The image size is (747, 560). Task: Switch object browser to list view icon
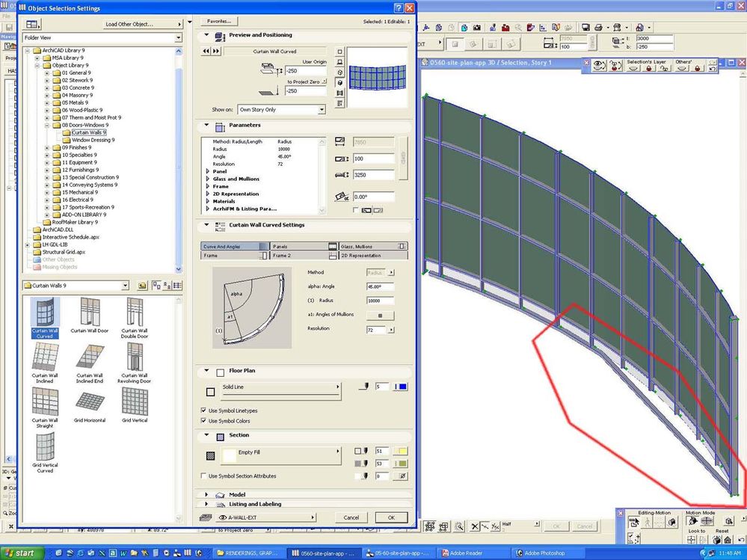(177, 286)
